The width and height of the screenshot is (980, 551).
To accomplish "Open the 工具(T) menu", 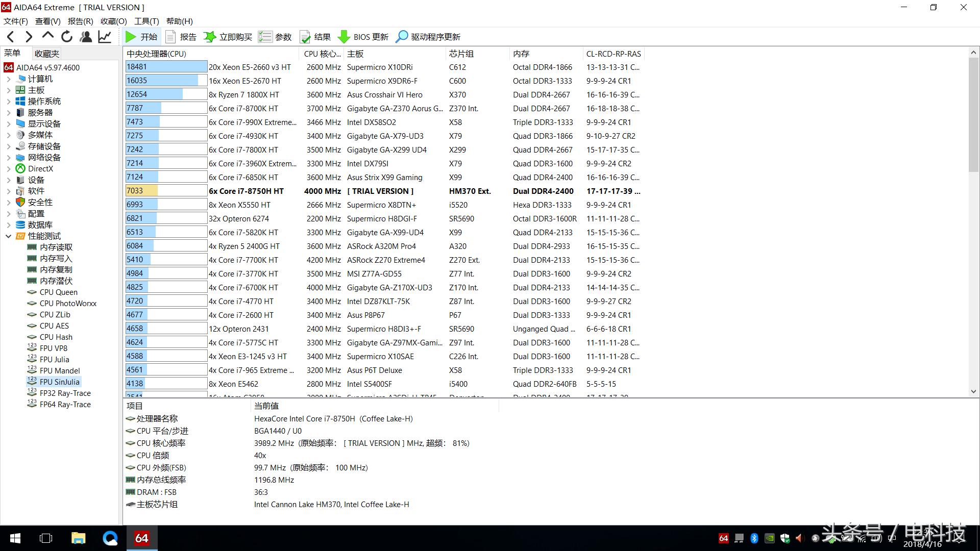I will tap(146, 21).
